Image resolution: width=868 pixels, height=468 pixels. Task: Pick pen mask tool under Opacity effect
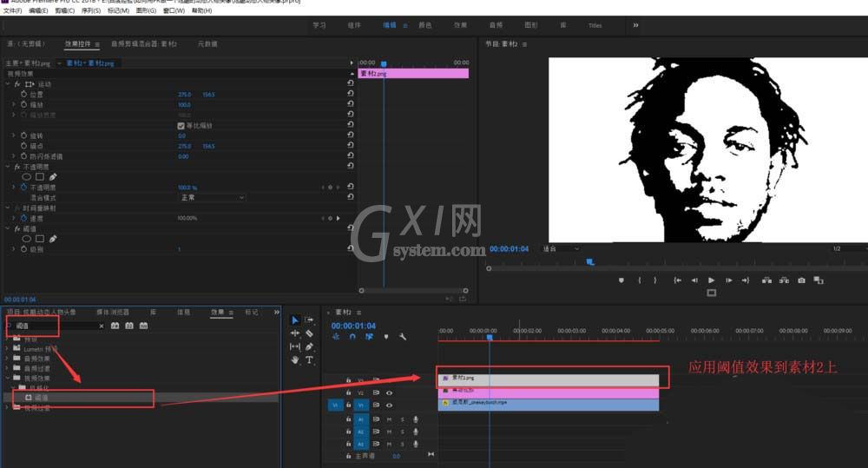(53, 176)
